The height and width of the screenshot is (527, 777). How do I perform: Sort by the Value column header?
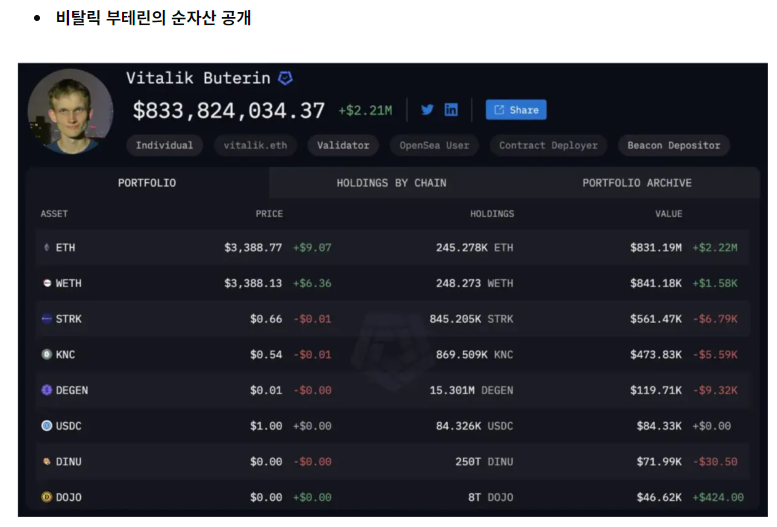point(668,214)
